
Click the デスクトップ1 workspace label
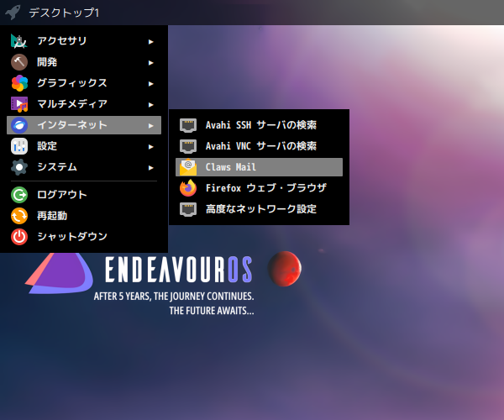coord(64,13)
